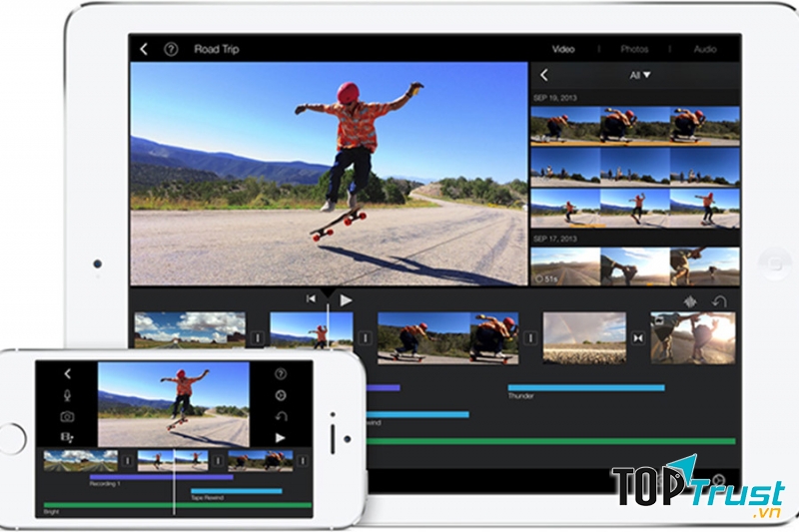Open transition after clouds road clip on iPhone
This screenshot has width=799, height=532.
pos(128,461)
